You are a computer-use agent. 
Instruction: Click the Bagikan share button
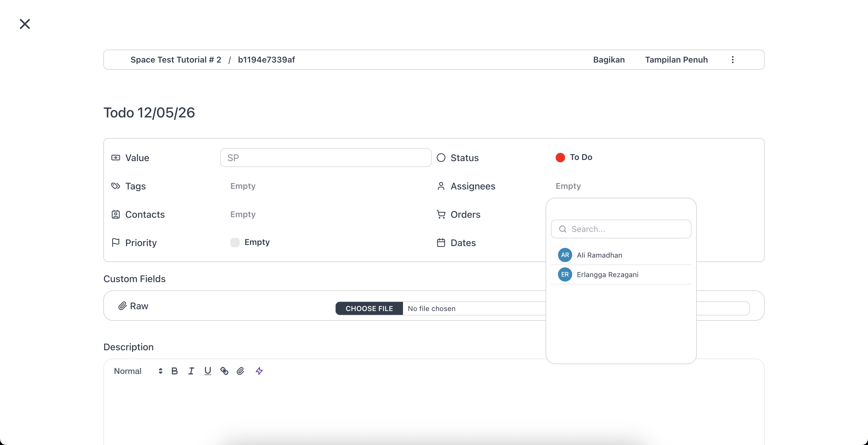[609, 60]
